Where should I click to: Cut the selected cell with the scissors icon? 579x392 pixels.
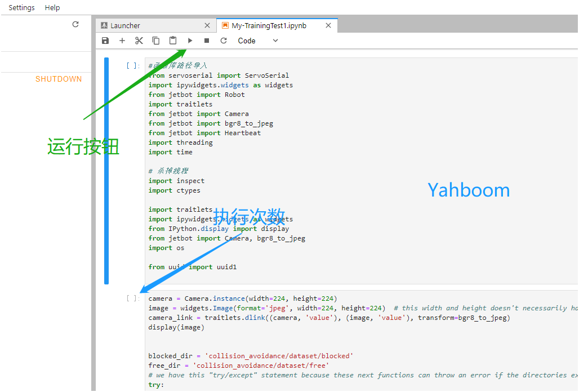[x=139, y=41]
